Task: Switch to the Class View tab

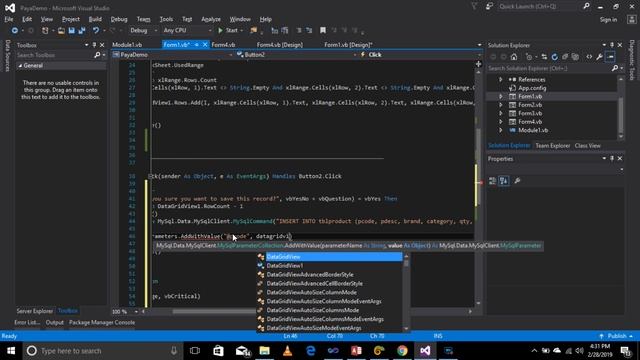Action: pos(587,146)
